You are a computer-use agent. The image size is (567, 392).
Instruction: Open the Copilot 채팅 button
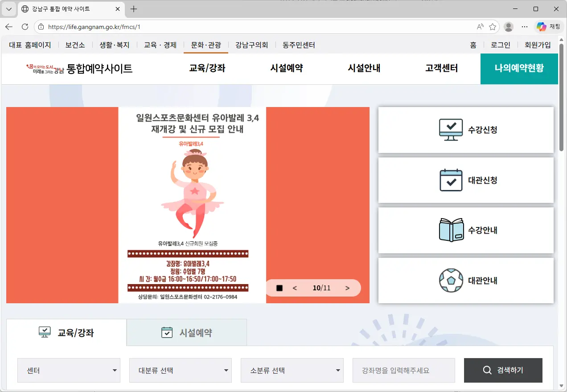pos(548,27)
